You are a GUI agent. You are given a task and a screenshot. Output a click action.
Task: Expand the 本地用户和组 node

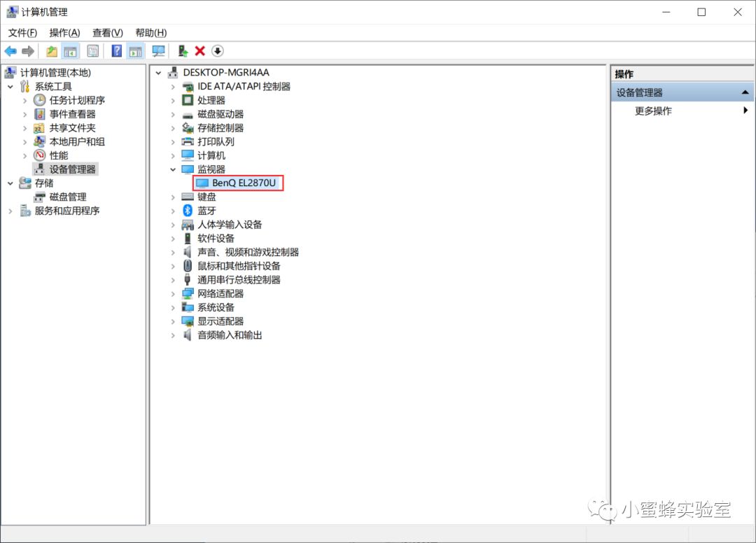click(25, 142)
